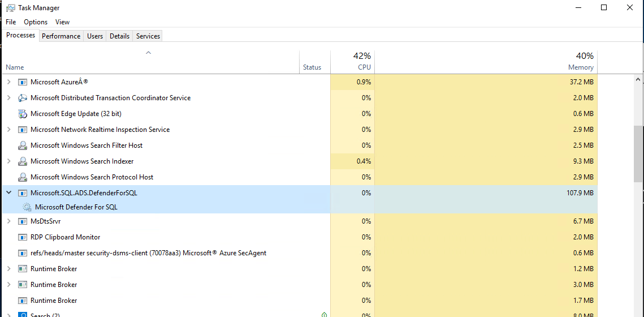Switch to the Performance tab

[x=61, y=36]
